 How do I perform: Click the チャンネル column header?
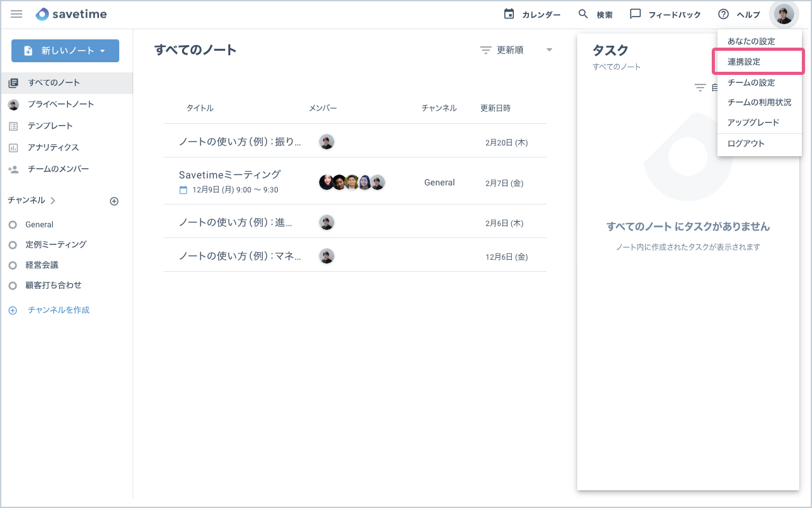pyautogui.click(x=439, y=109)
